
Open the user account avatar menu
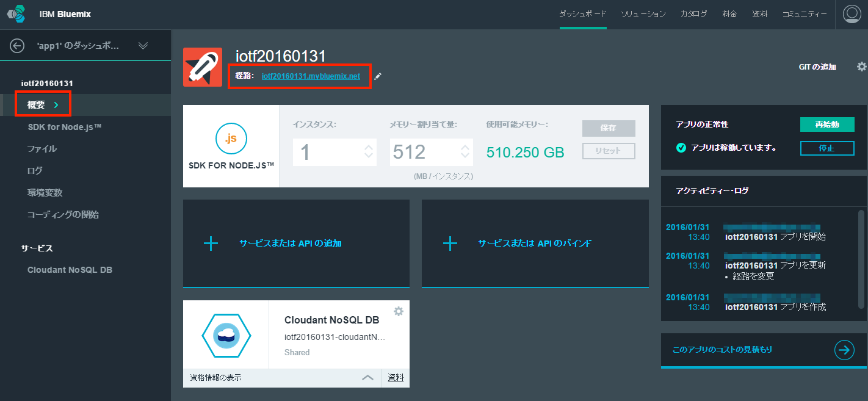click(852, 14)
